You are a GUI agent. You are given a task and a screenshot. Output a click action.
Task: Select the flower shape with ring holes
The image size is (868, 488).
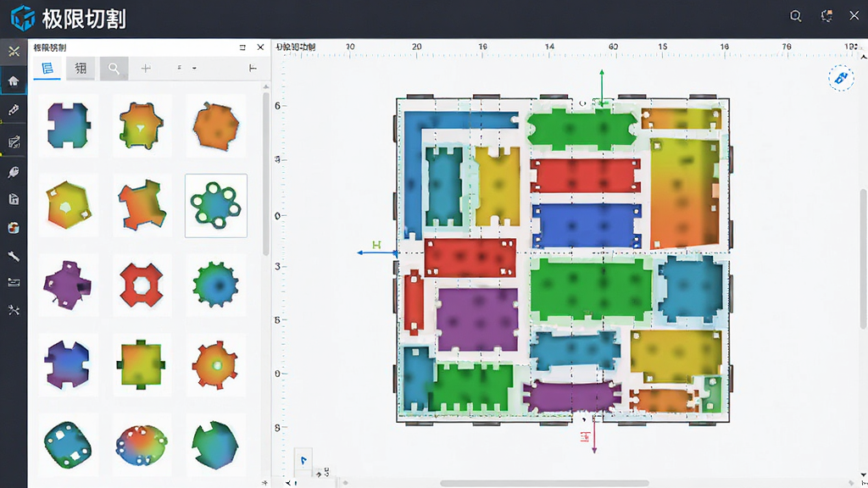pos(216,205)
